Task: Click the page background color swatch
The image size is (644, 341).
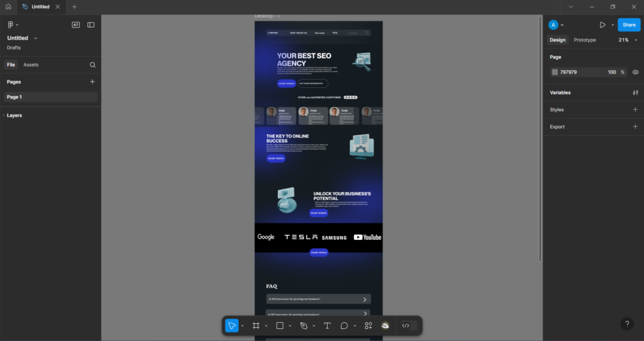Action: click(x=555, y=72)
